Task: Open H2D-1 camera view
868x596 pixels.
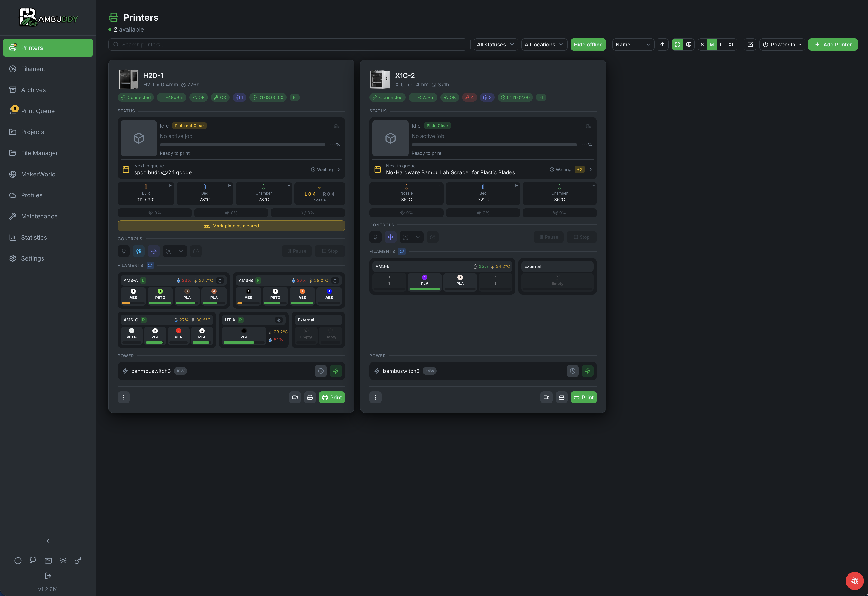Action: tap(295, 397)
